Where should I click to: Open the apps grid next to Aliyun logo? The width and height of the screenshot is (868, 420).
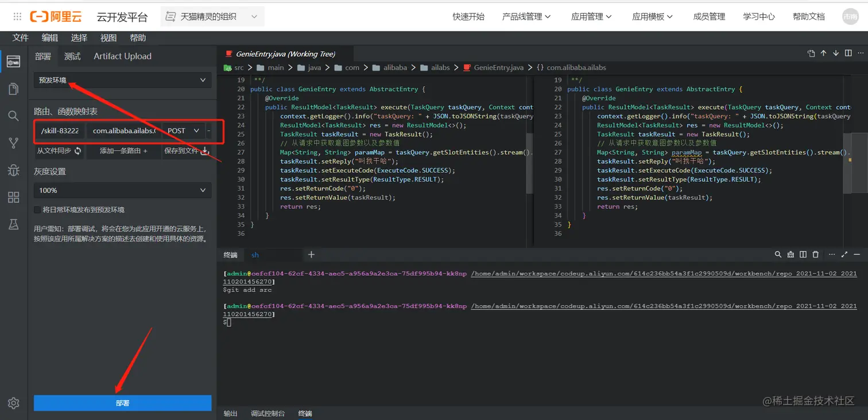17,17
